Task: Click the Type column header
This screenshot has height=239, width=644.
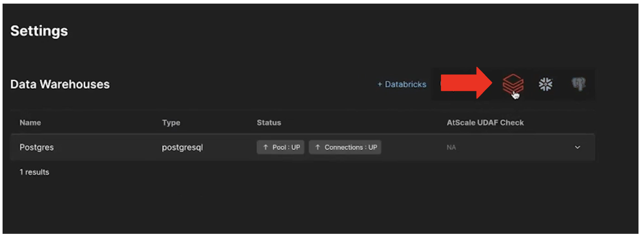Action: (x=171, y=123)
